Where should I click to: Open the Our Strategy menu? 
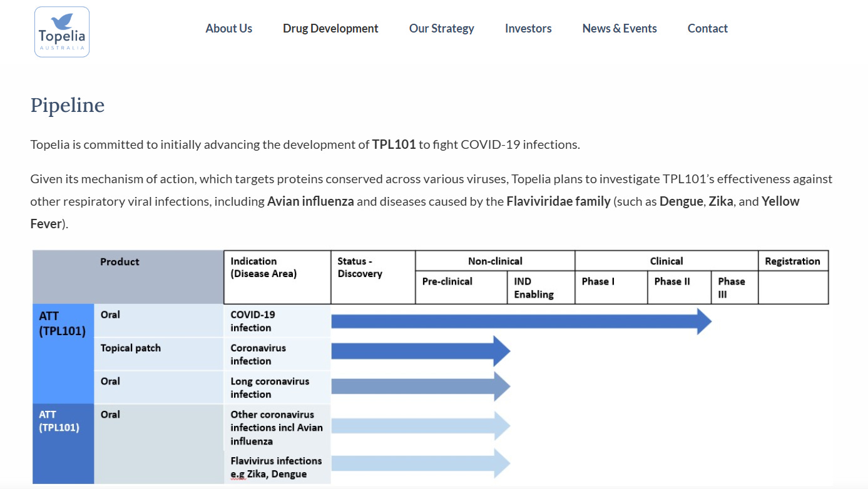pyautogui.click(x=442, y=29)
